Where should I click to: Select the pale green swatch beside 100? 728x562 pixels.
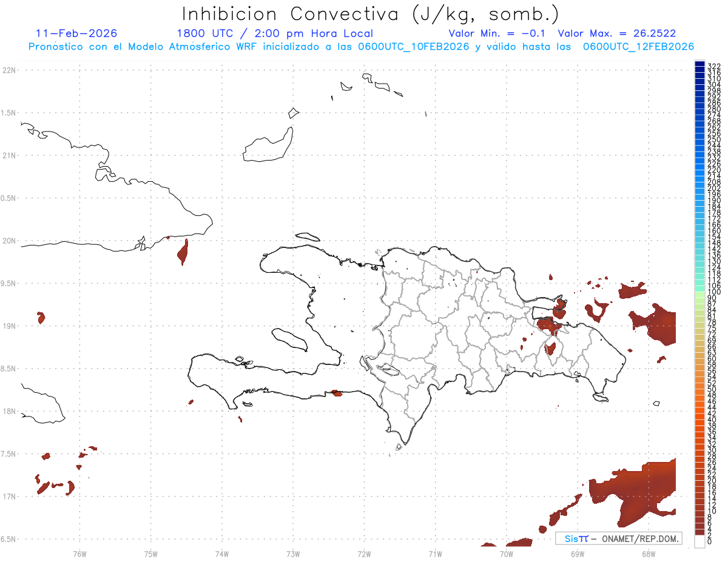(699, 293)
